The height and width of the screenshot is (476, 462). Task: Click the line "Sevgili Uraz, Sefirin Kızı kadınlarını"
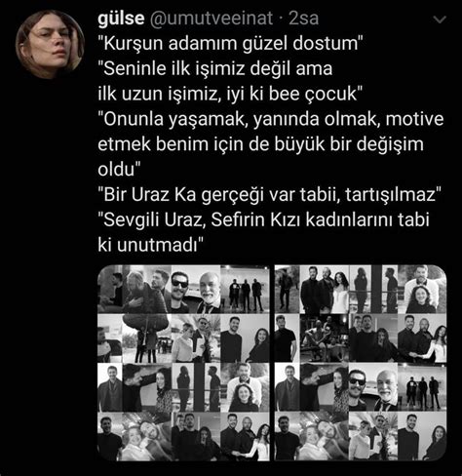(263, 219)
